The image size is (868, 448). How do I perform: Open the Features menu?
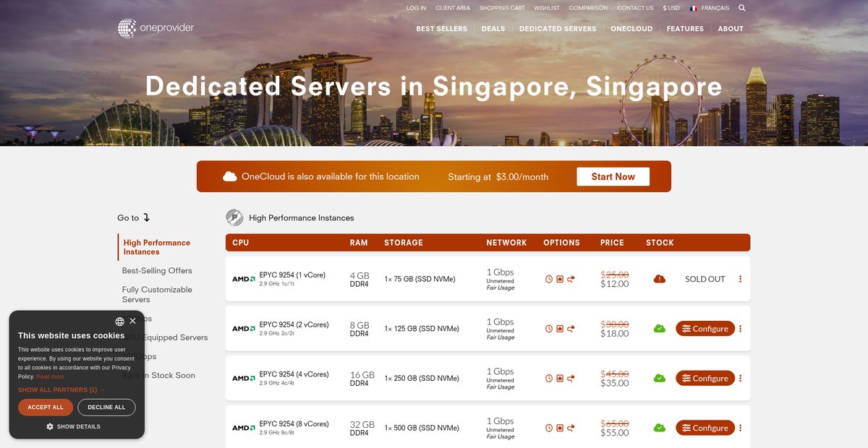685,29
